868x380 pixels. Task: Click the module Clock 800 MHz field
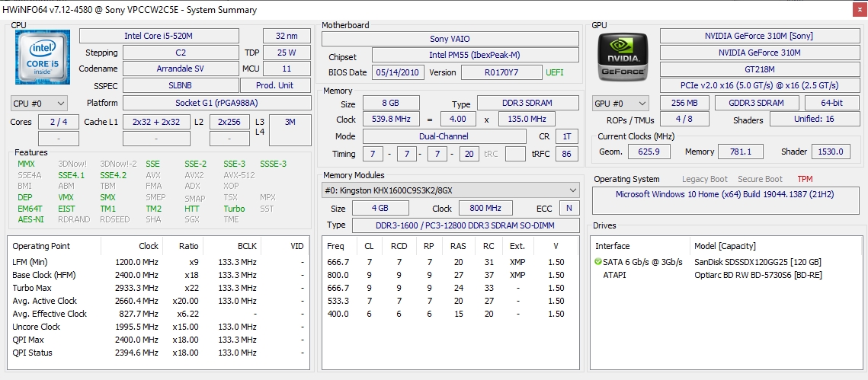click(x=485, y=209)
